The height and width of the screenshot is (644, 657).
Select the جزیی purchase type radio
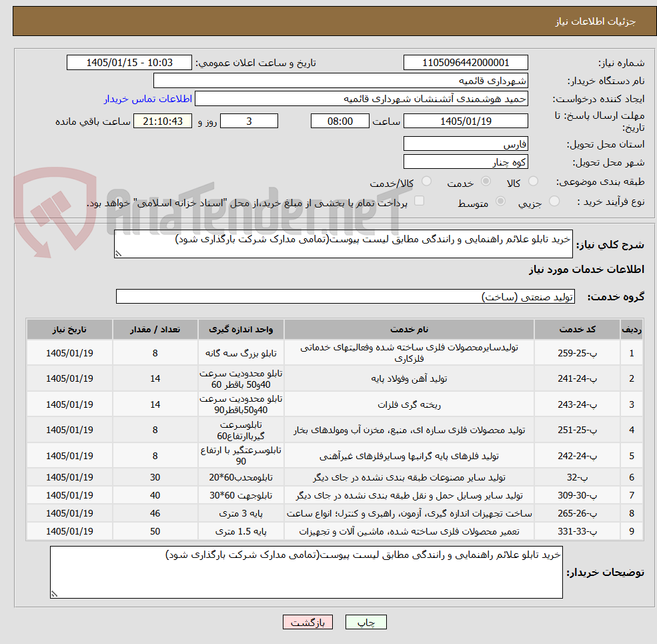pos(554,202)
